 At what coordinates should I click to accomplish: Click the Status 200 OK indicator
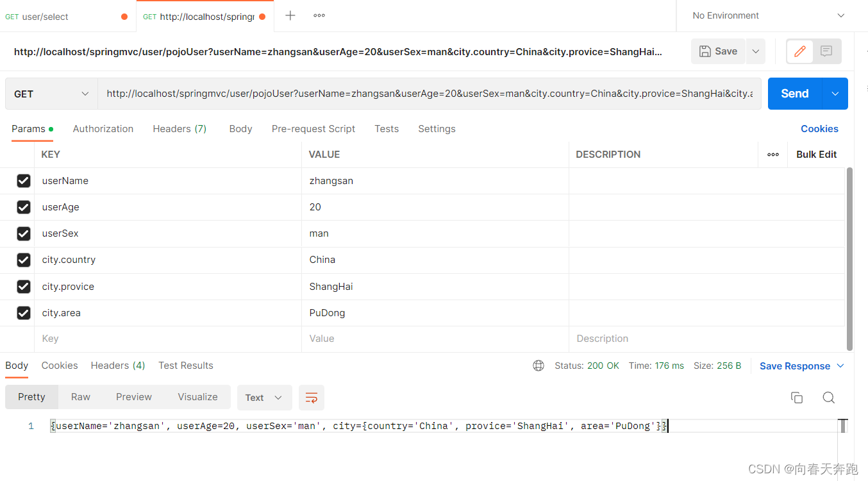pos(587,366)
